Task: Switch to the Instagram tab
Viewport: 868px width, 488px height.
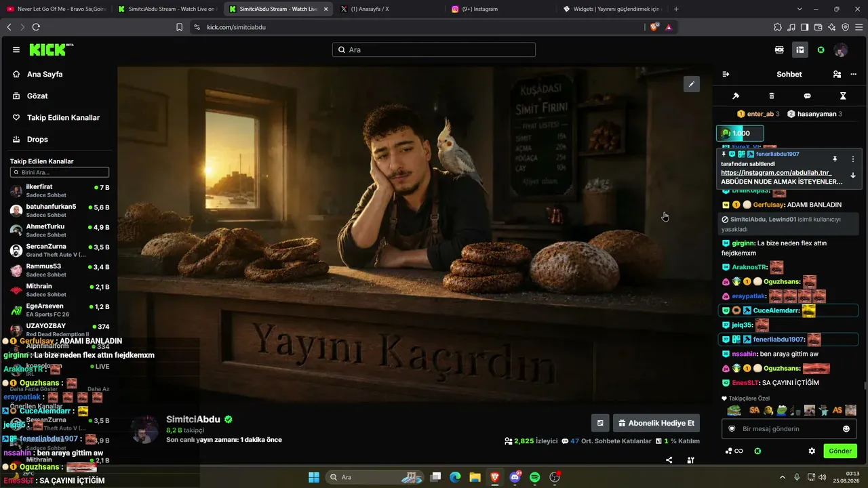Action: (x=500, y=9)
